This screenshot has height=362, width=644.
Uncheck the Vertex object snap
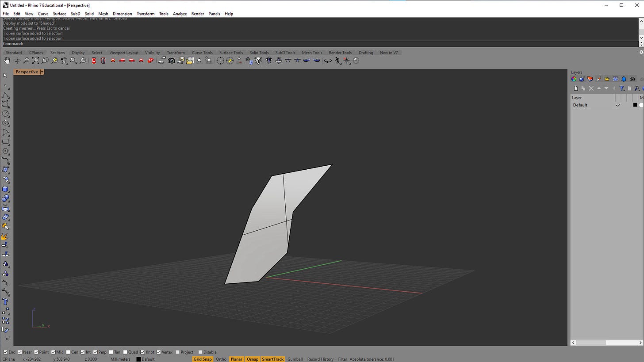pyautogui.click(x=159, y=352)
